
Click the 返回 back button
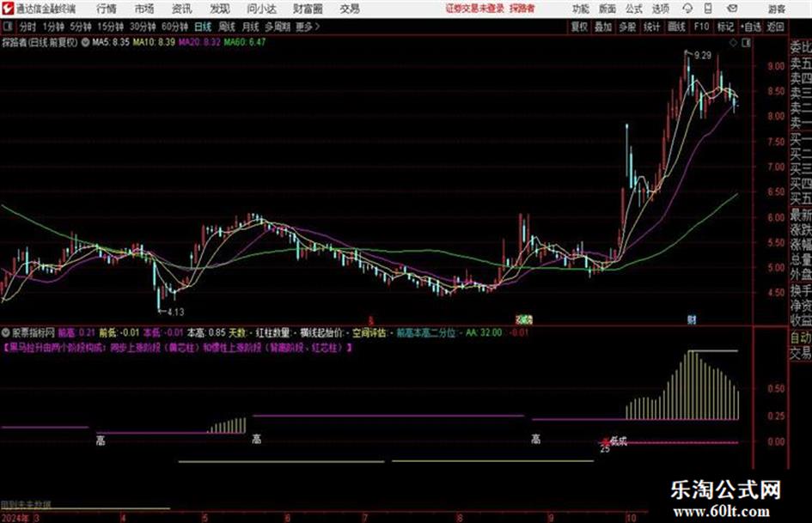pos(775,27)
